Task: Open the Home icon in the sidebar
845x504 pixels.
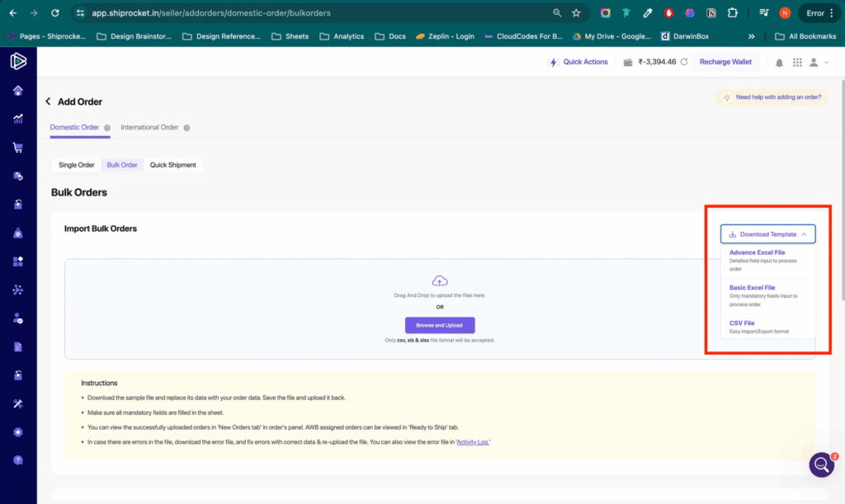Action: click(18, 91)
